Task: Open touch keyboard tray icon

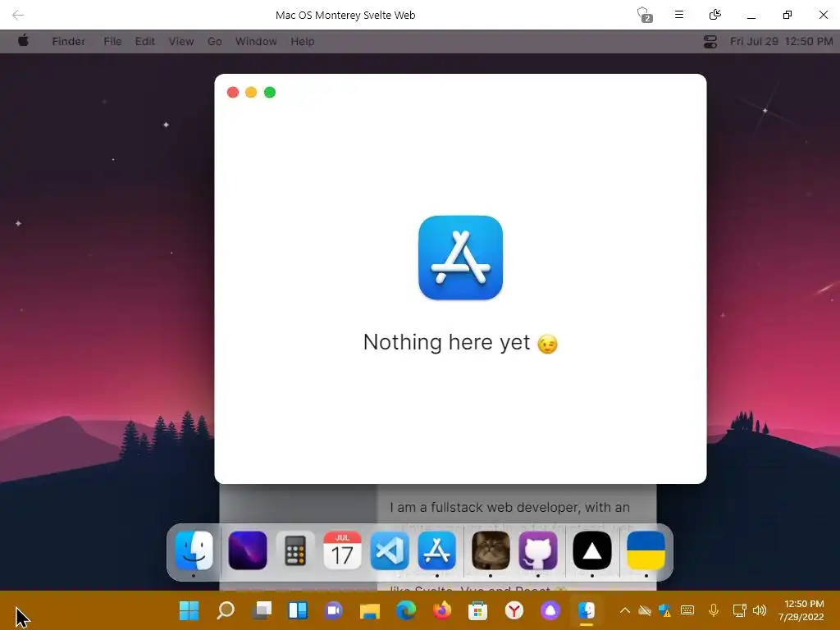Action: click(687, 610)
